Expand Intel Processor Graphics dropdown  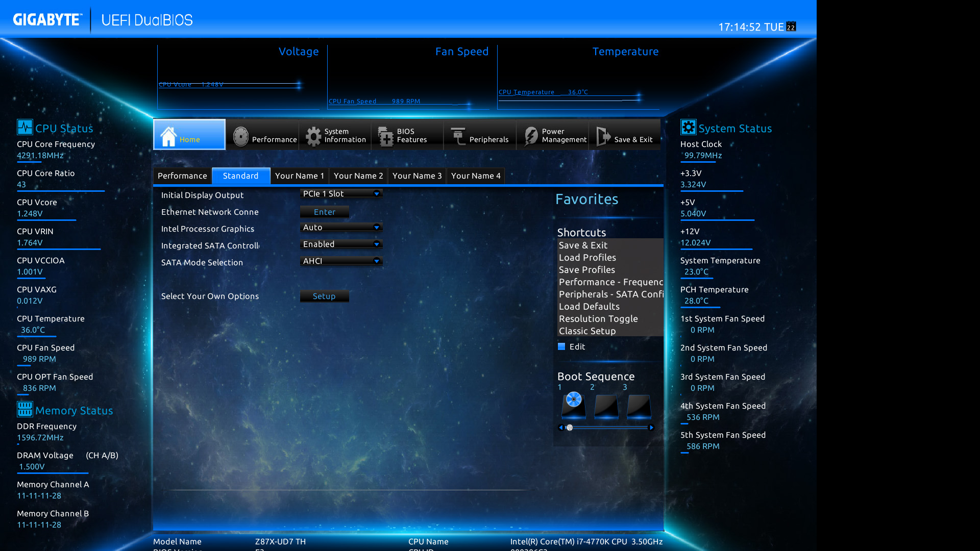pos(377,228)
